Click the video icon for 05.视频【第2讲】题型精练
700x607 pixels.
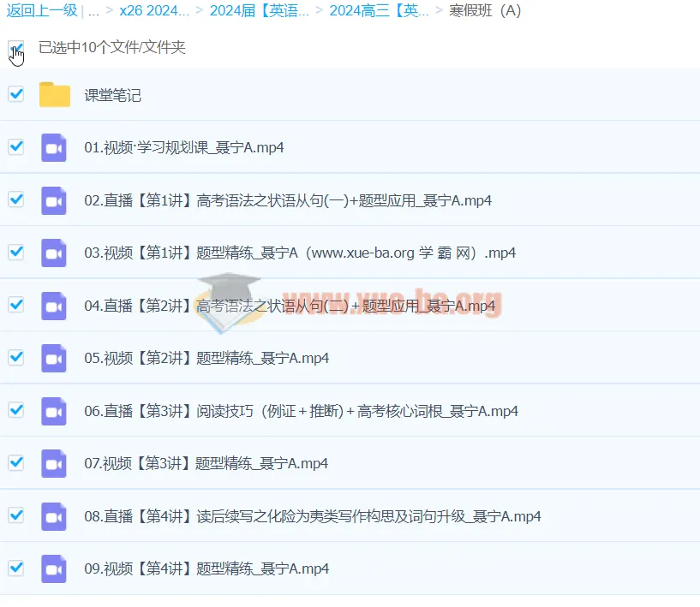tap(54, 358)
